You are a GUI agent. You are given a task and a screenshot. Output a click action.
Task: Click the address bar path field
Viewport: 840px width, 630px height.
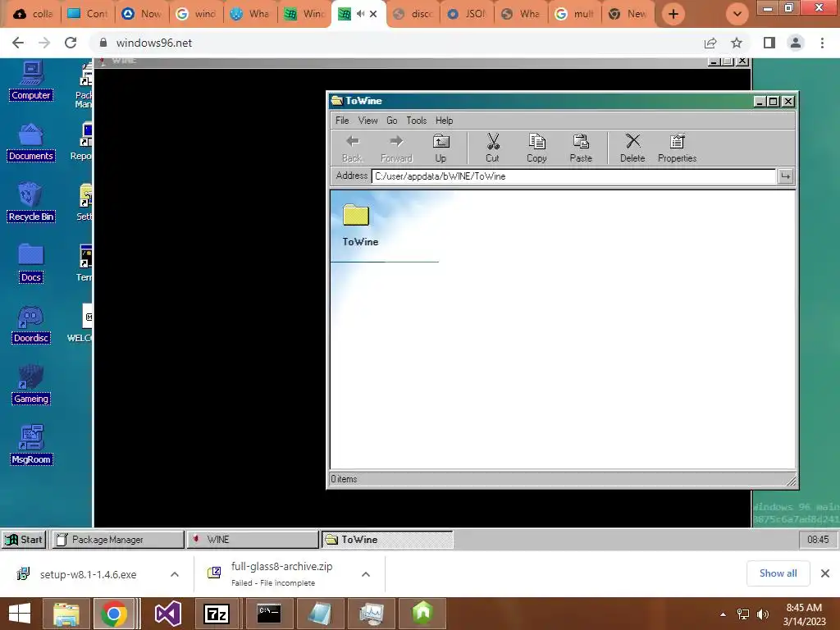573,176
